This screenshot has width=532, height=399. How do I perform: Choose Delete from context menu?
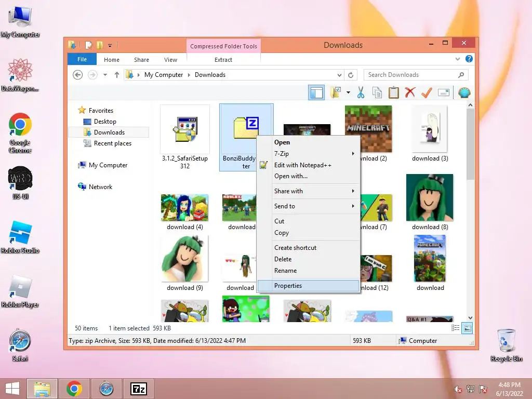point(308,259)
